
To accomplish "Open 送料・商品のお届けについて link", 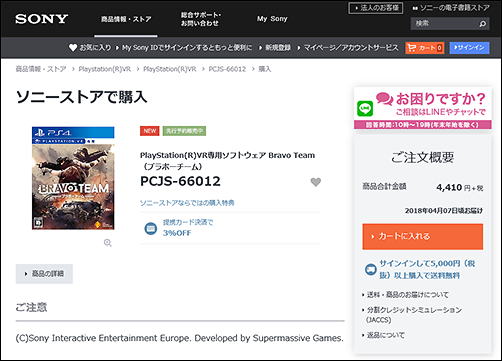I will (x=408, y=295).
